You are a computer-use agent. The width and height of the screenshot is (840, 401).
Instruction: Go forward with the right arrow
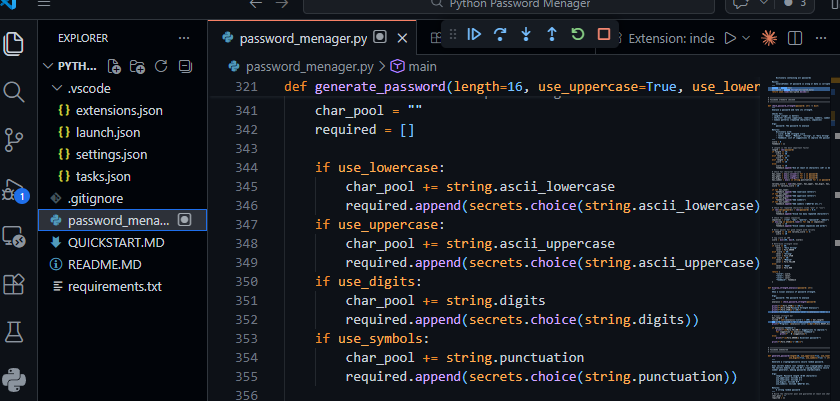click(x=282, y=4)
